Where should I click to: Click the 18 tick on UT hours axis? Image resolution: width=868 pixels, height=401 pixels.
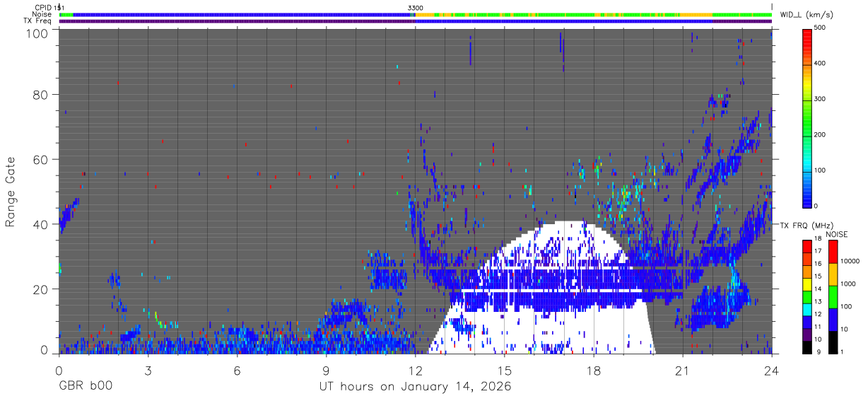594,370
